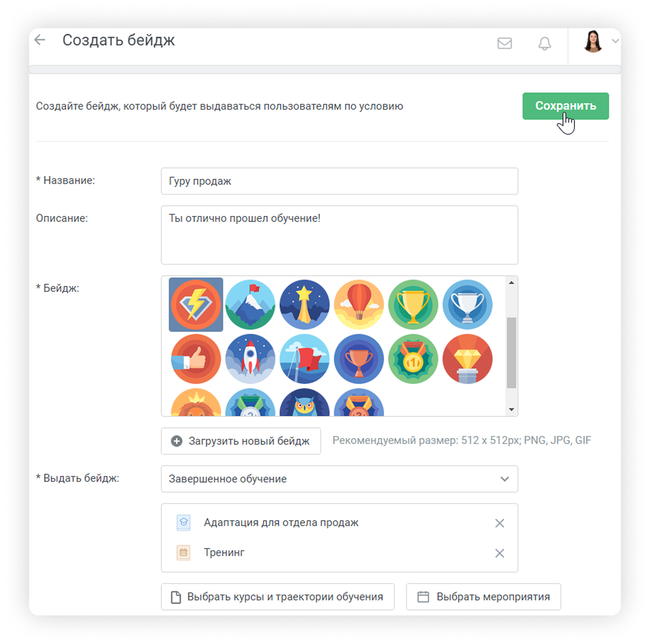The width and height of the screenshot is (650, 644).
Task: Pick the number one medal badge
Action: [413, 359]
